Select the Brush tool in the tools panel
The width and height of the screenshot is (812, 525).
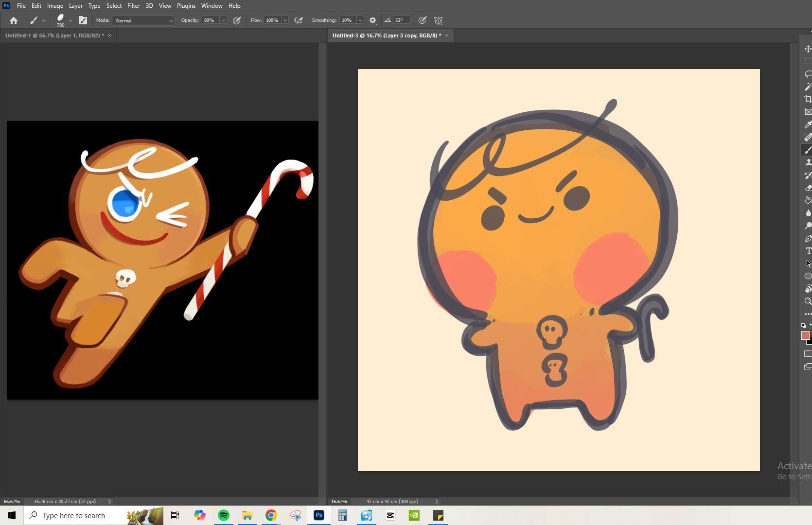pos(808,150)
